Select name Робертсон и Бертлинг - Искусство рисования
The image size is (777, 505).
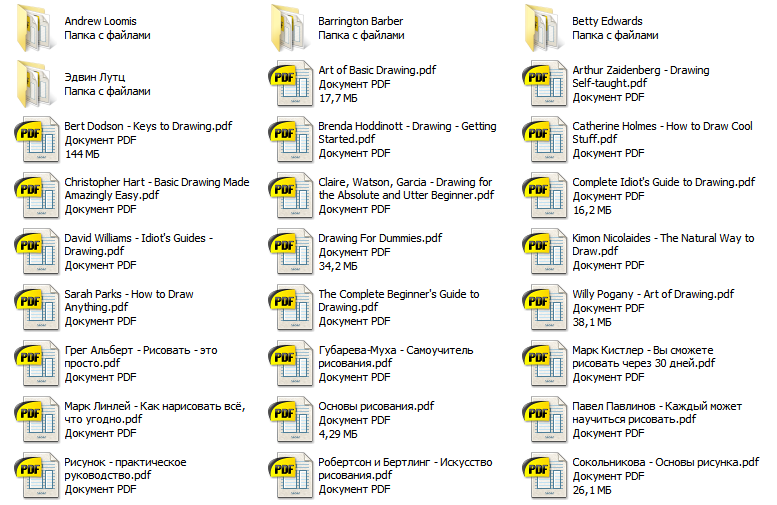(x=405, y=469)
